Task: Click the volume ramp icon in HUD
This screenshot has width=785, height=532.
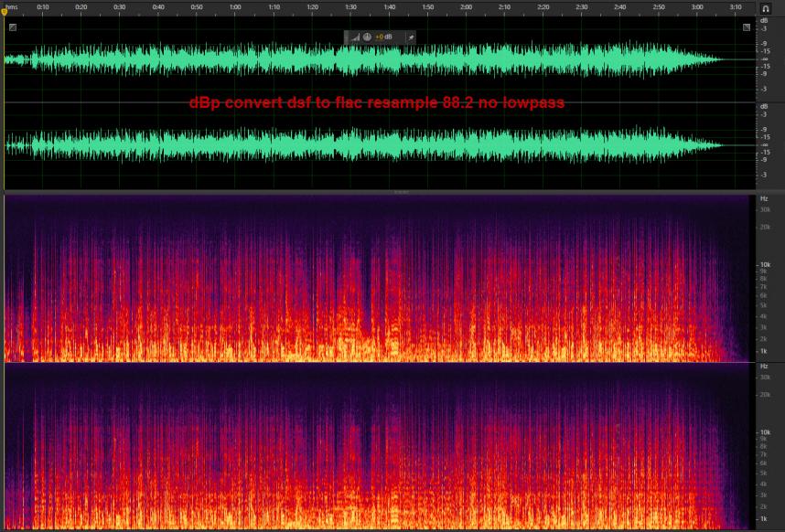Action: point(356,37)
